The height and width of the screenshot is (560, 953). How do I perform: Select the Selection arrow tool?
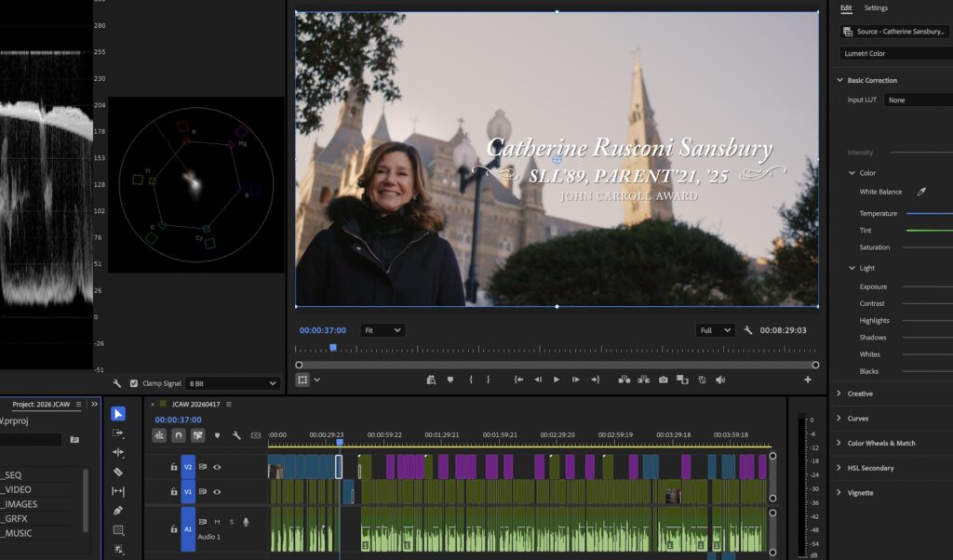[118, 414]
